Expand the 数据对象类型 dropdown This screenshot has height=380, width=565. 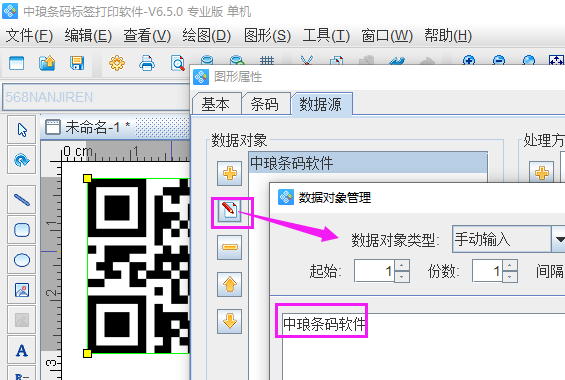[558, 239]
